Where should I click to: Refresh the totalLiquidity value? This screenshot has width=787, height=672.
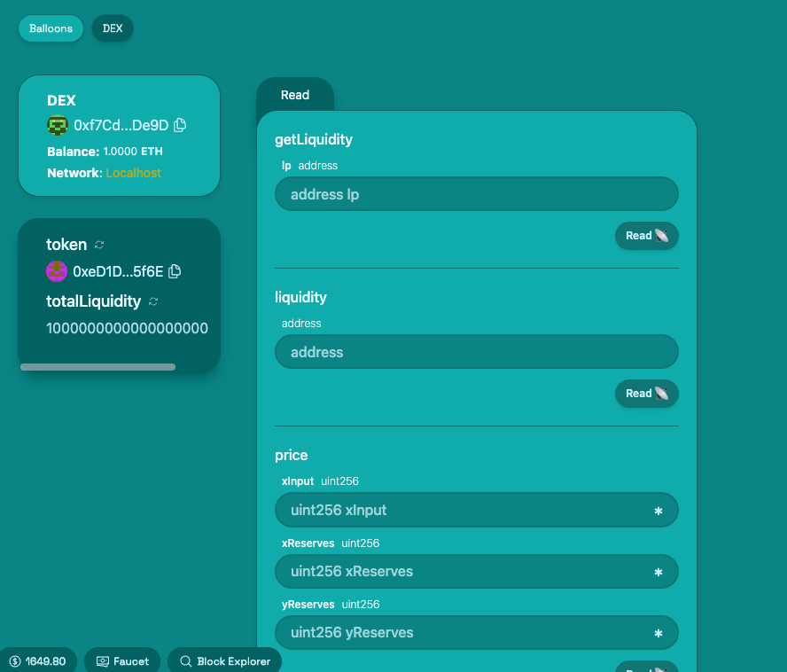[x=153, y=301]
